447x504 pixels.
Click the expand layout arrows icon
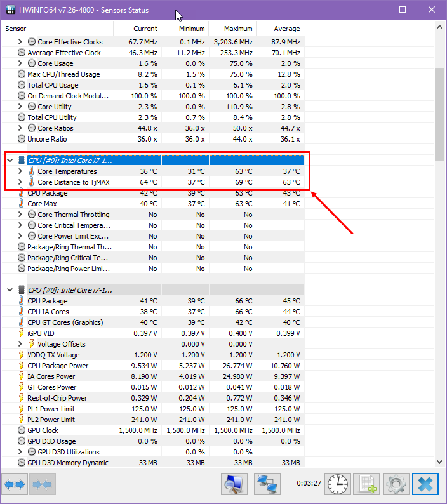coord(15,484)
